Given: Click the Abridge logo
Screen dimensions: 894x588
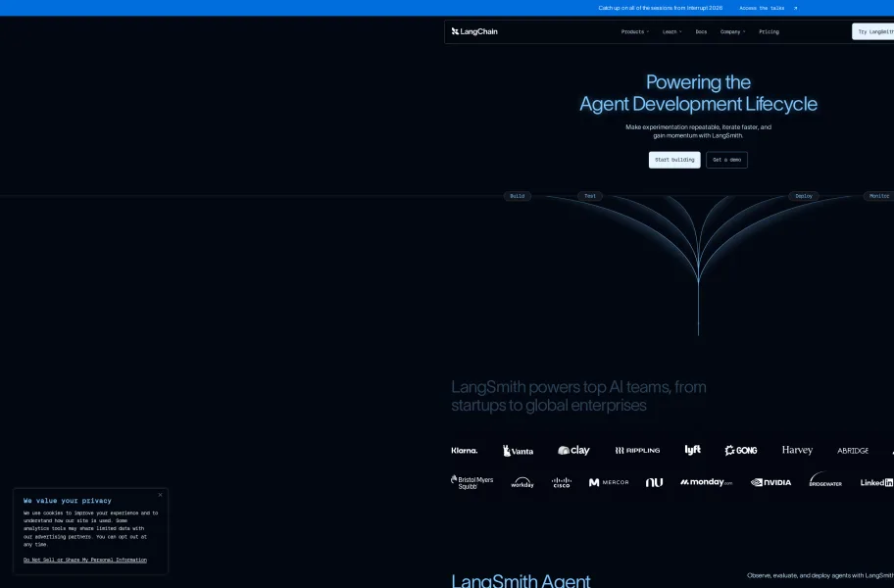Looking at the screenshot, I should click(853, 451).
